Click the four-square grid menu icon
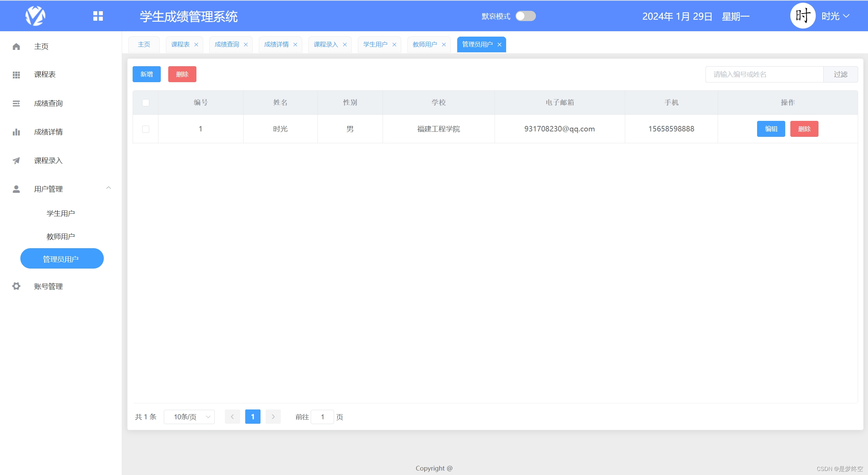This screenshot has width=868, height=475. click(x=98, y=16)
